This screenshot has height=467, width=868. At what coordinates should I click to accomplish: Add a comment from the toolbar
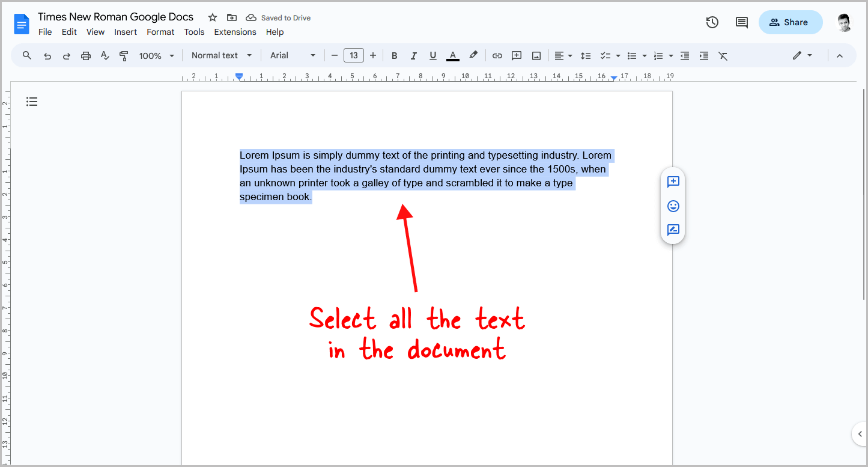pyautogui.click(x=516, y=55)
